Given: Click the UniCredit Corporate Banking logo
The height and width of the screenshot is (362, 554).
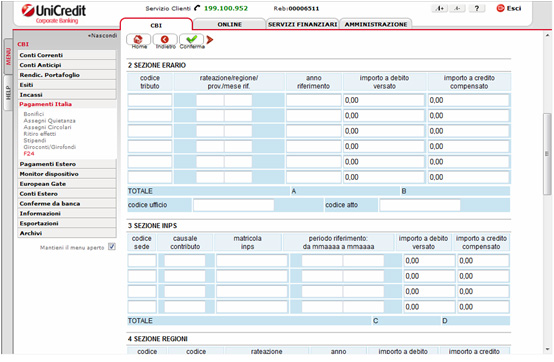Looking at the screenshot, I should click(53, 14).
